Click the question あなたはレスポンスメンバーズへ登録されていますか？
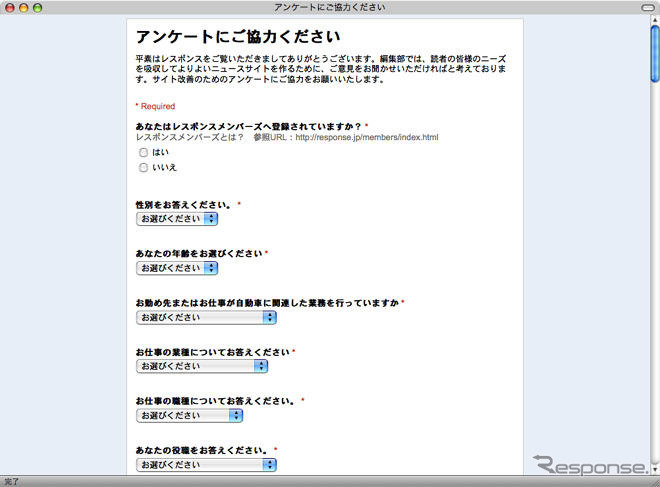Screen dimensions: 660x487 (248, 126)
